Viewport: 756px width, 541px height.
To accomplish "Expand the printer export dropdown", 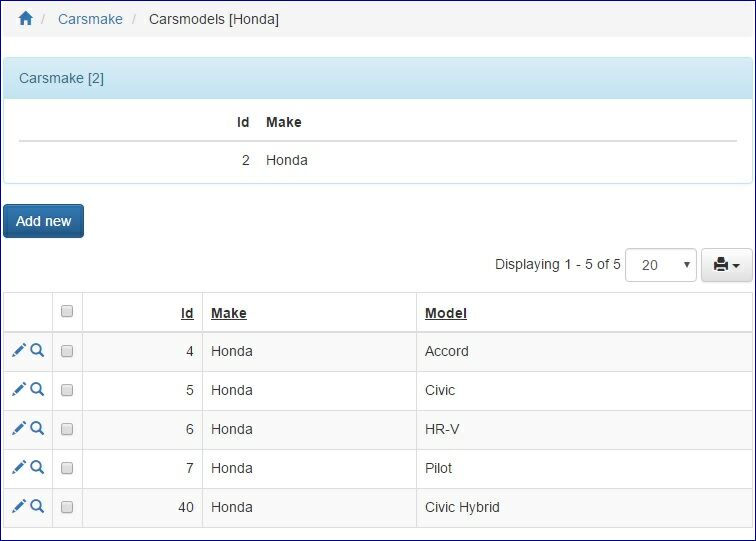I will click(x=727, y=265).
